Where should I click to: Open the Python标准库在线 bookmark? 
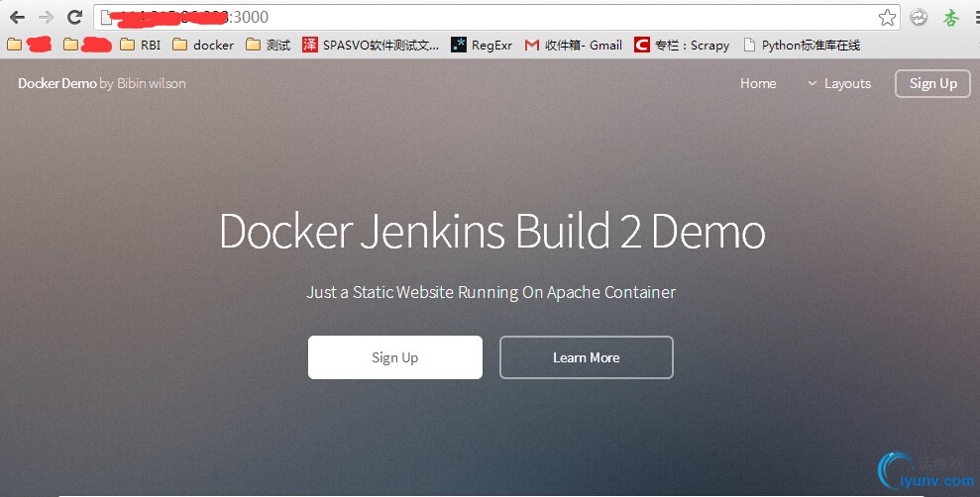(802, 45)
